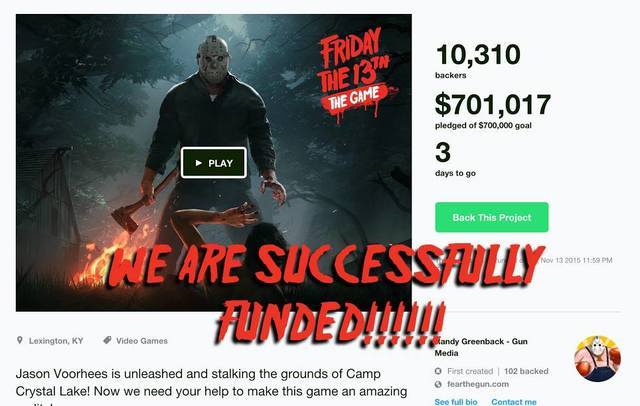Viewport: 640px width, 406px height.
Task: Click the green Back This Project button
Action: [x=491, y=217]
